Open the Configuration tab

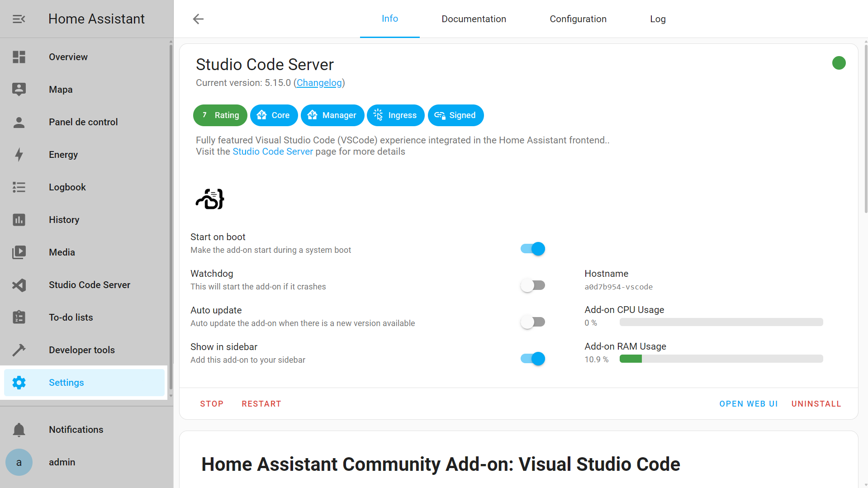(x=578, y=19)
